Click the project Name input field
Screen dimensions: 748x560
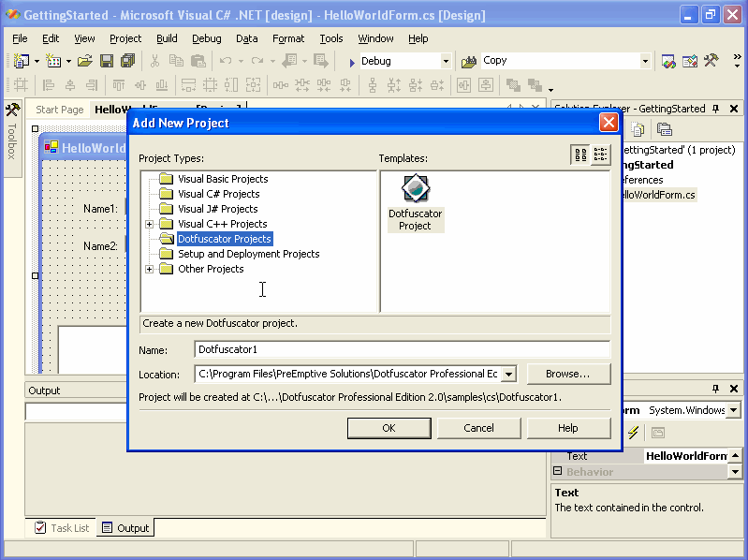coord(403,349)
